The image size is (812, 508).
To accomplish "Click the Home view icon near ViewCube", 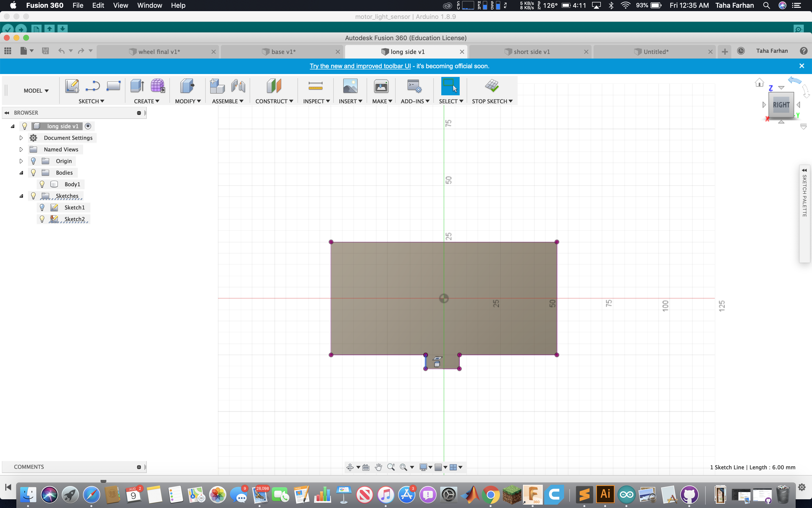I will tap(759, 83).
